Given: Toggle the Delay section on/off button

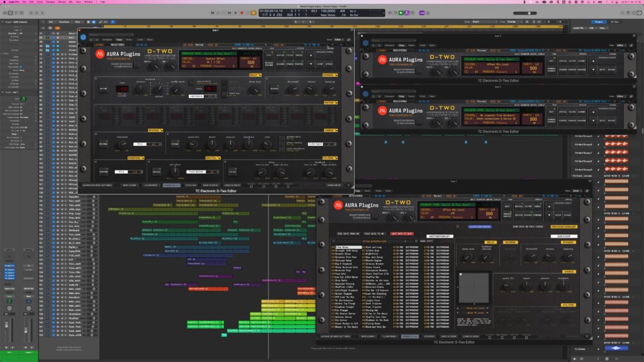Looking at the screenshot, I should [104, 89].
